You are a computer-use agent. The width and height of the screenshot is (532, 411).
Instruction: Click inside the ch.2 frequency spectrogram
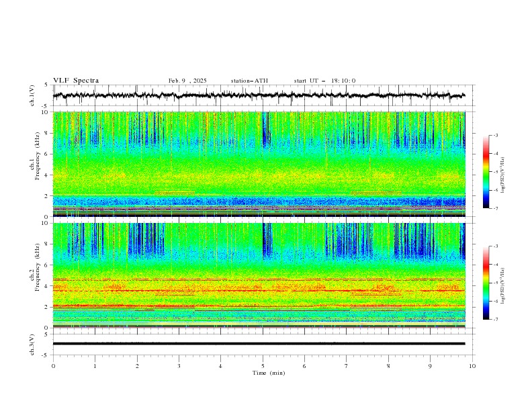click(259, 275)
